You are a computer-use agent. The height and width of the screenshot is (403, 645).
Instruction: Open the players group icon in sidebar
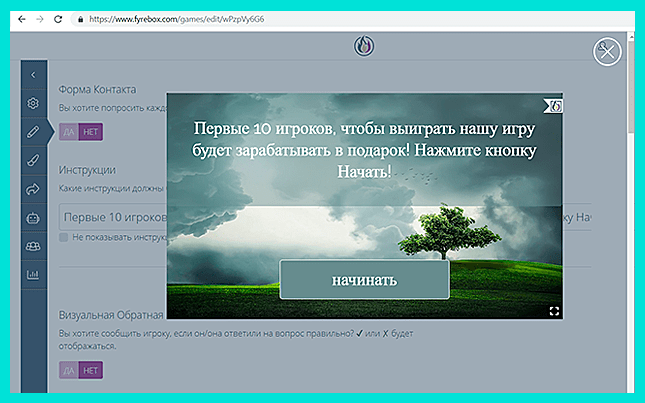coord(33,246)
